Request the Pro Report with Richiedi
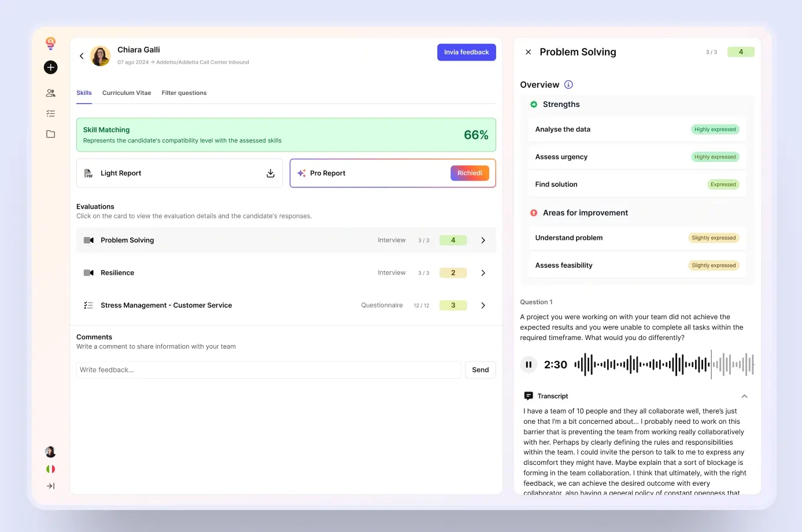Image resolution: width=802 pixels, height=532 pixels. click(x=470, y=173)
